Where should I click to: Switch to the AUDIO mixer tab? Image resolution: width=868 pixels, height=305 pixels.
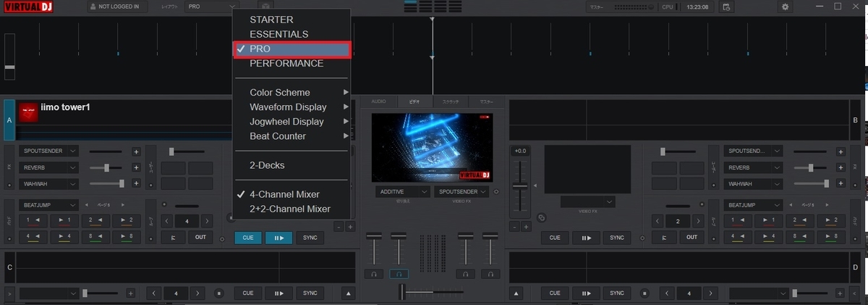[x=379, y=101]
